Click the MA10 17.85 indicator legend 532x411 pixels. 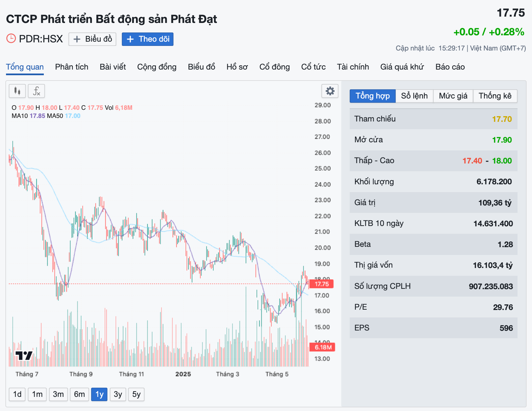click(x=28, y=116)
